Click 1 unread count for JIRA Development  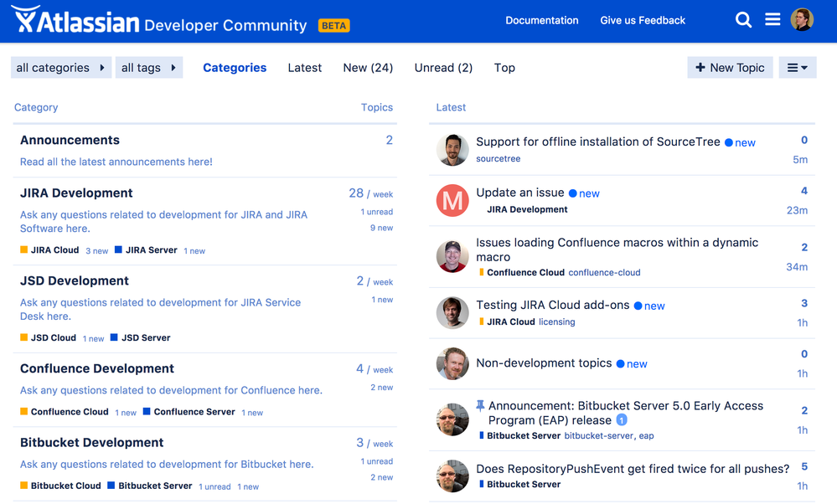click(377, 212)
